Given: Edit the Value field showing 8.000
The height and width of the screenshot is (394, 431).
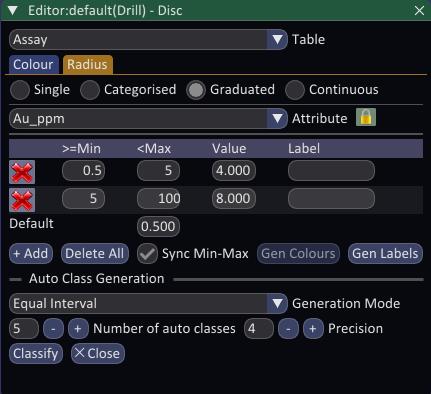Looking at the screenshot, I should coord(234,199).
